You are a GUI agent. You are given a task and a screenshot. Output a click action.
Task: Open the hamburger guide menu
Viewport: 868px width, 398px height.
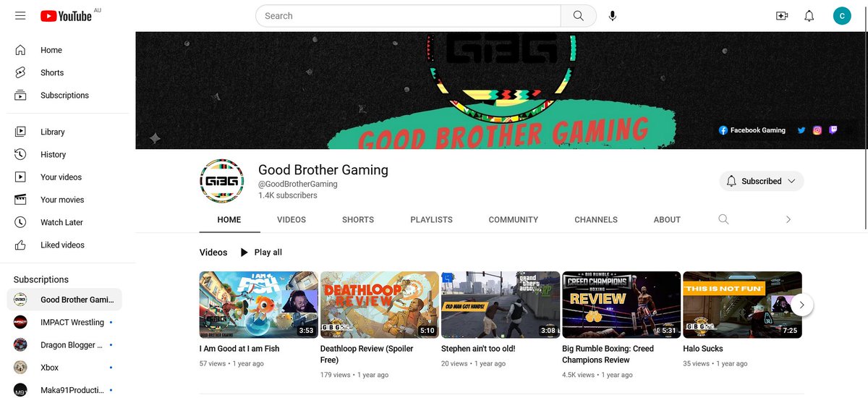(20, 16)
